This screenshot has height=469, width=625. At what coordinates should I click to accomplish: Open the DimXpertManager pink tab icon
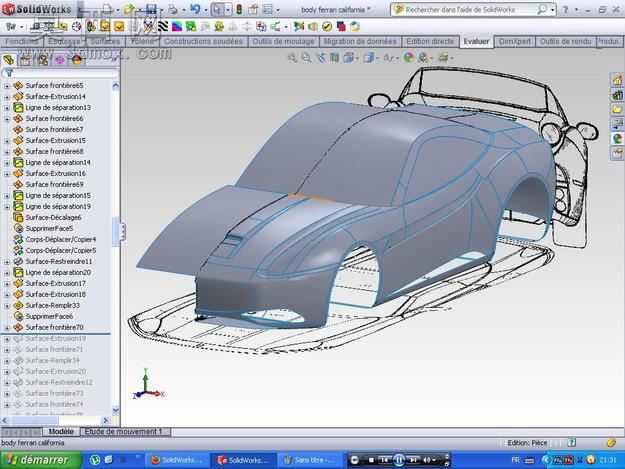click(x=60, y=60)
